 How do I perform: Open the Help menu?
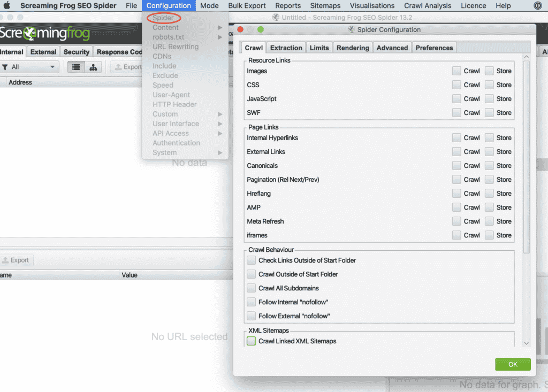point(503,5)
